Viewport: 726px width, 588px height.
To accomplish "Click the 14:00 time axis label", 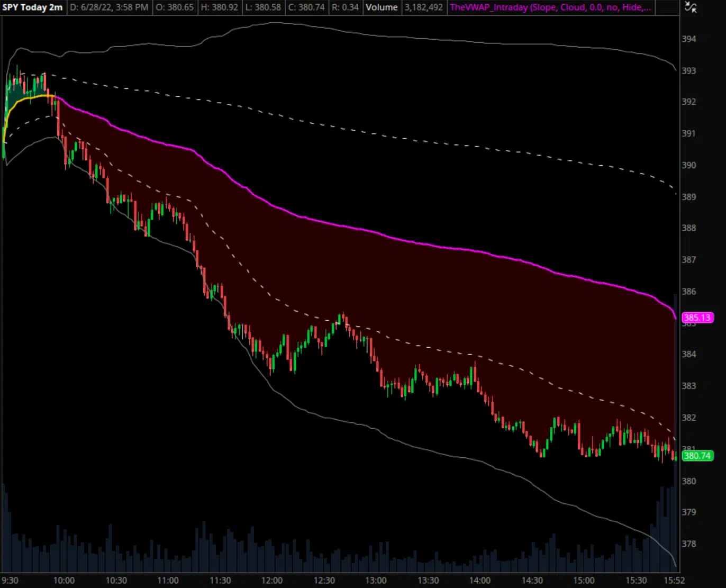I will (x=480, y=581).
